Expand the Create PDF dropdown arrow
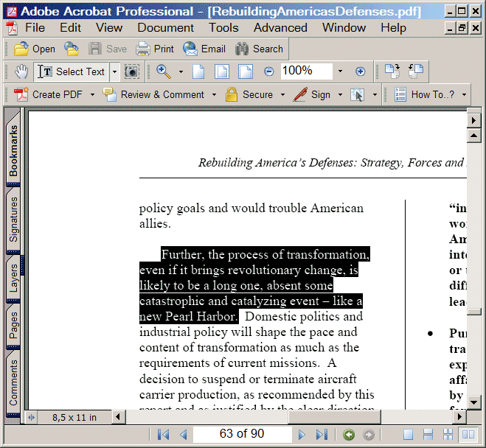This screenshot has height=448, width=486. 92,95
